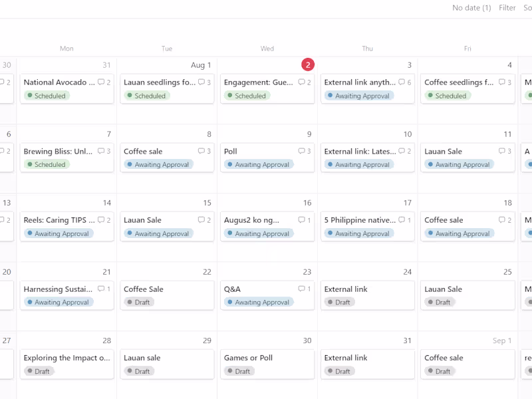Viewport: 532px width, 399px height.
Task: Click Awaiting Approval tag on Coffee sale, 8th
Action: click(158, 165)
